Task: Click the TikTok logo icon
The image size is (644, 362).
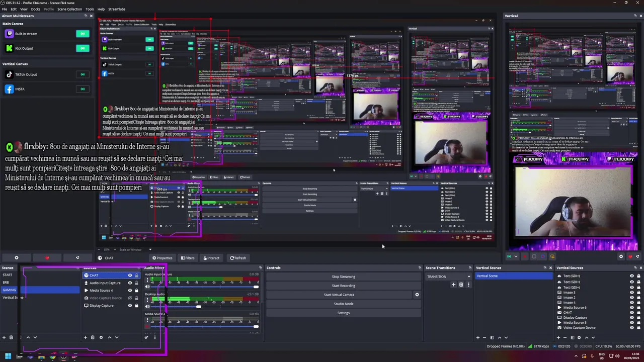Action: [9, 74]
